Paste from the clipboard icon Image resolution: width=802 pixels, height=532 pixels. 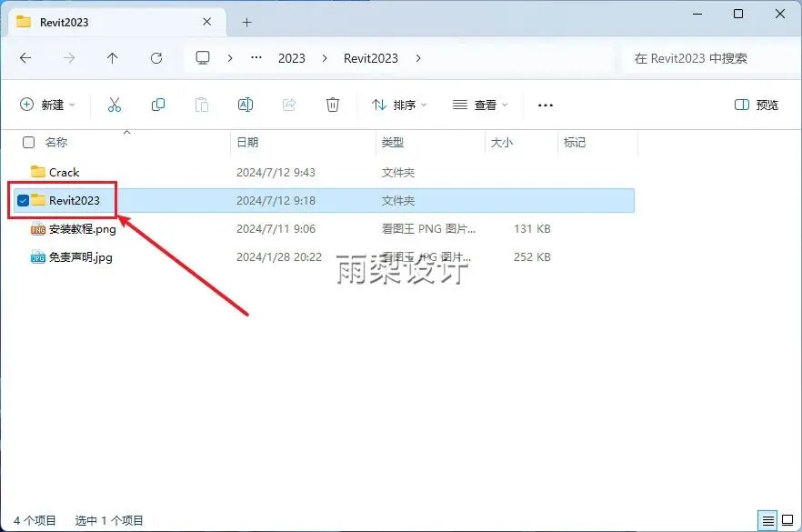point(202,105)
